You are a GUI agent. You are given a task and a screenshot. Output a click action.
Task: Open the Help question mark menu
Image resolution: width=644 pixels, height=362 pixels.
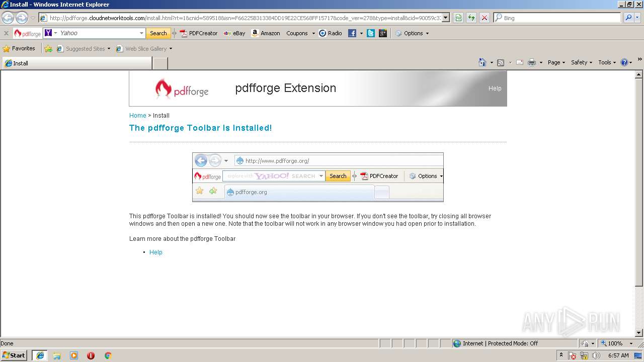pyautogui.click(x=626, y=62)
